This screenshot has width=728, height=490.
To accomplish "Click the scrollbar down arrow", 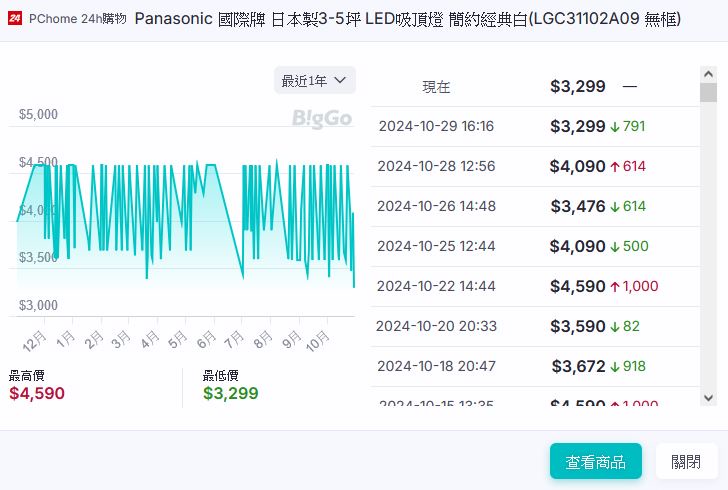I will tap(708, 398).
